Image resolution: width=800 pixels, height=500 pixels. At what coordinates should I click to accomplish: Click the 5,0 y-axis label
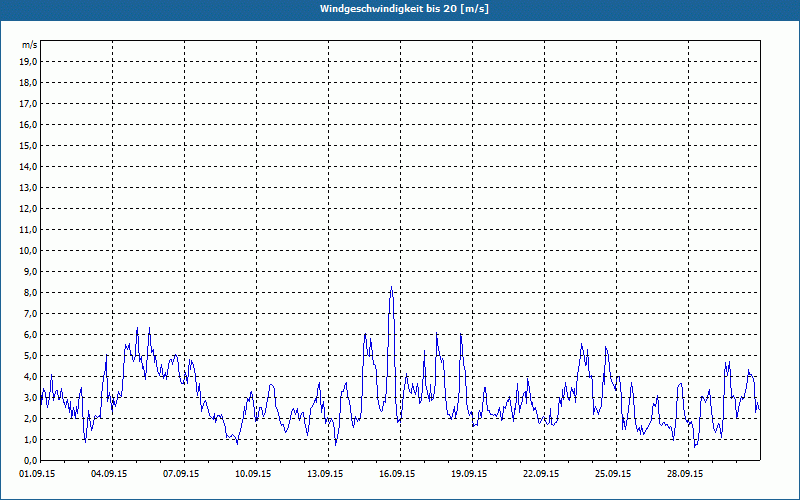[31, 355]
